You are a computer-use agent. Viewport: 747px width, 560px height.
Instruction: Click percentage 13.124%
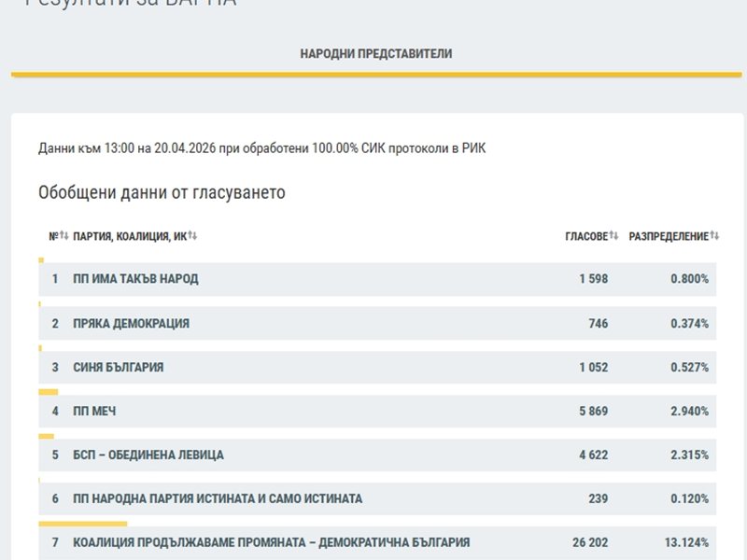(686, 542)
